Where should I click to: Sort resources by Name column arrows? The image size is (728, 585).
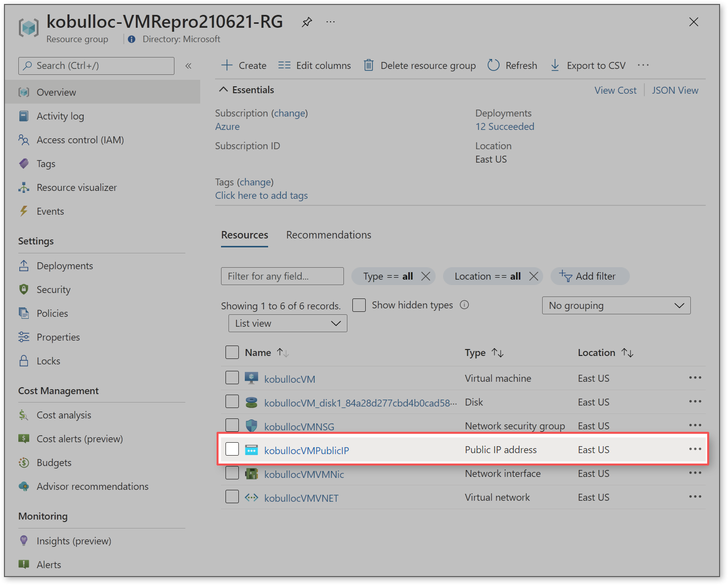click(x=283, y=352)
